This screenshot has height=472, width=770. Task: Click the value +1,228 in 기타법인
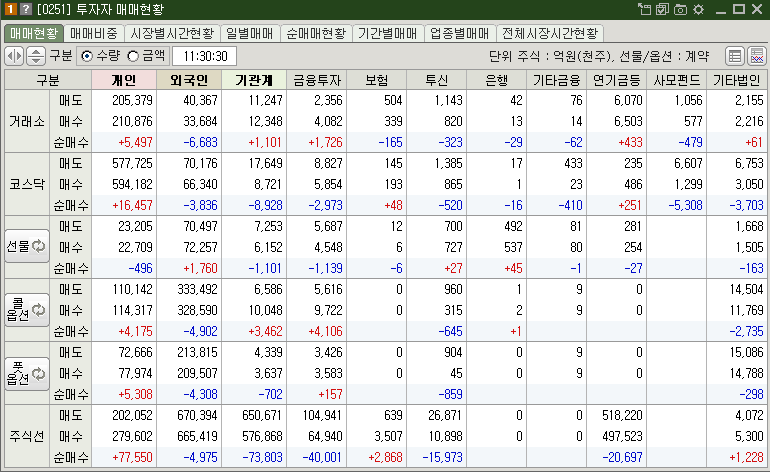pos(746,457)
